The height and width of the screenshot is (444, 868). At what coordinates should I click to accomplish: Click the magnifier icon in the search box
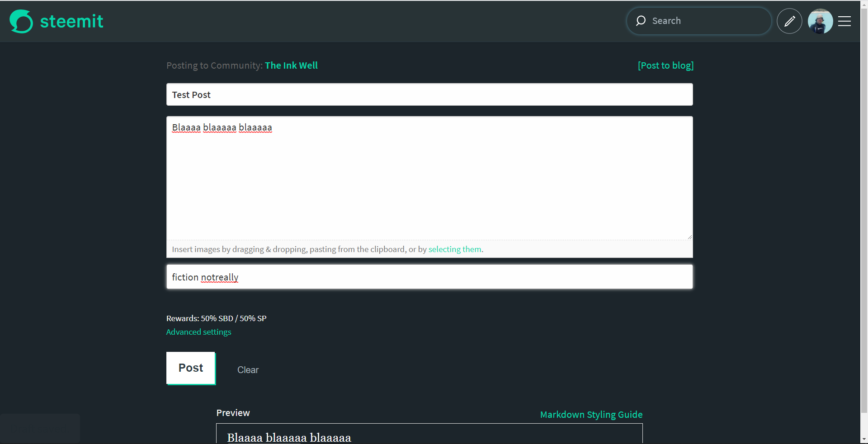pos(641,21)
